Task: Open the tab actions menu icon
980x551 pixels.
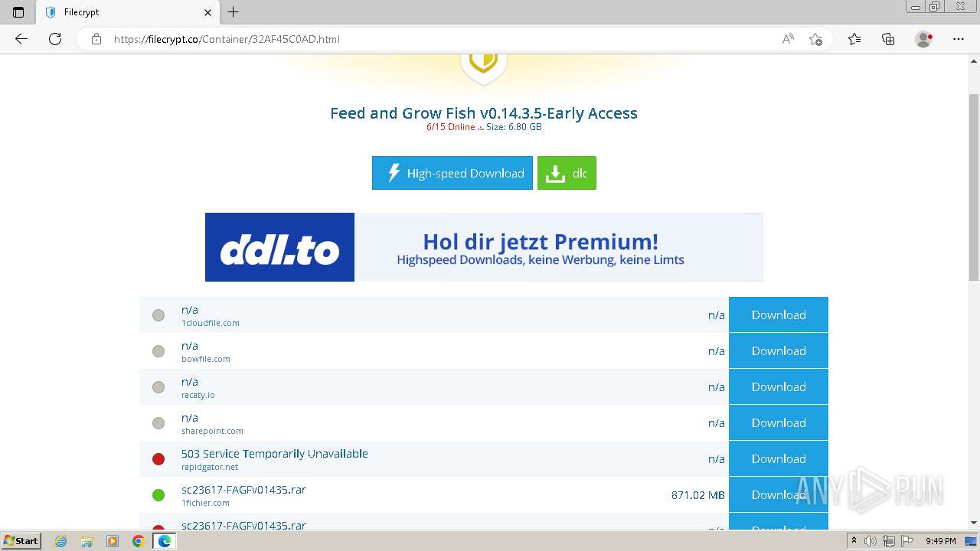Action: (x=18, y=12)
